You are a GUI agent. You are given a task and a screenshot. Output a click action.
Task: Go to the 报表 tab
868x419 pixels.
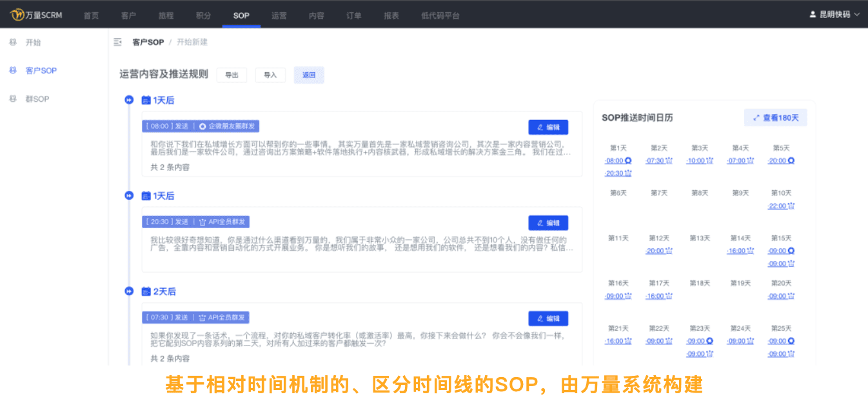391,15
